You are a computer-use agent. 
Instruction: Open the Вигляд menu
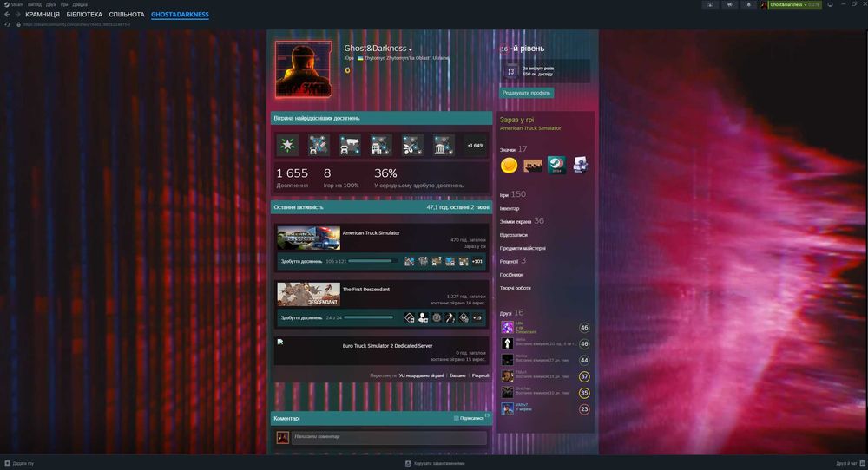[35, 4]
